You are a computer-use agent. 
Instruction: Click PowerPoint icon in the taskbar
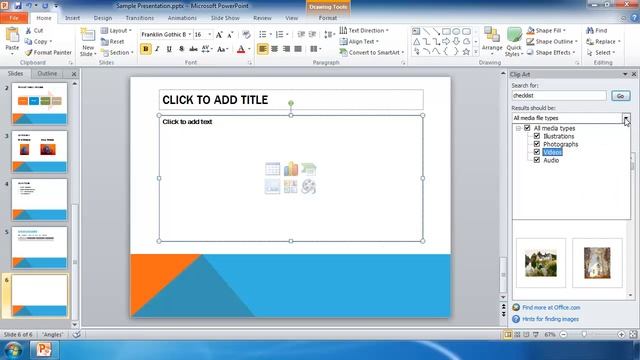[44, 350]
